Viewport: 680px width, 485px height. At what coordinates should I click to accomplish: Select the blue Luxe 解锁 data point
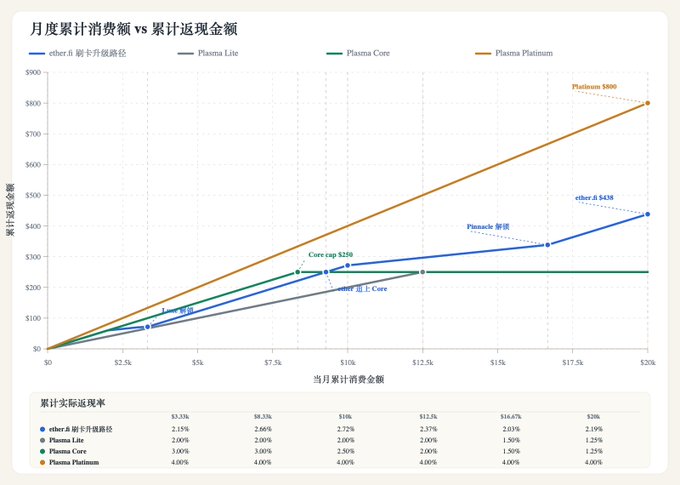pyautogui.click(x=147, y=327)
